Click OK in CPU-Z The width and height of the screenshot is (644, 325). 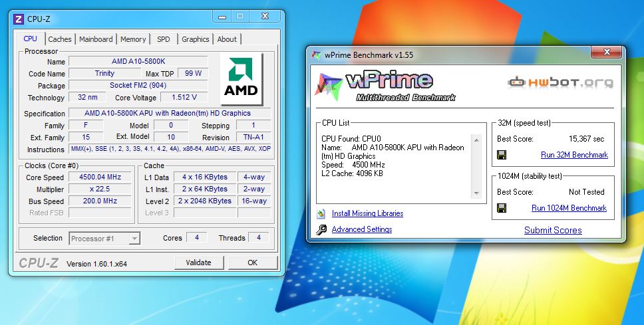coord(253,263)
